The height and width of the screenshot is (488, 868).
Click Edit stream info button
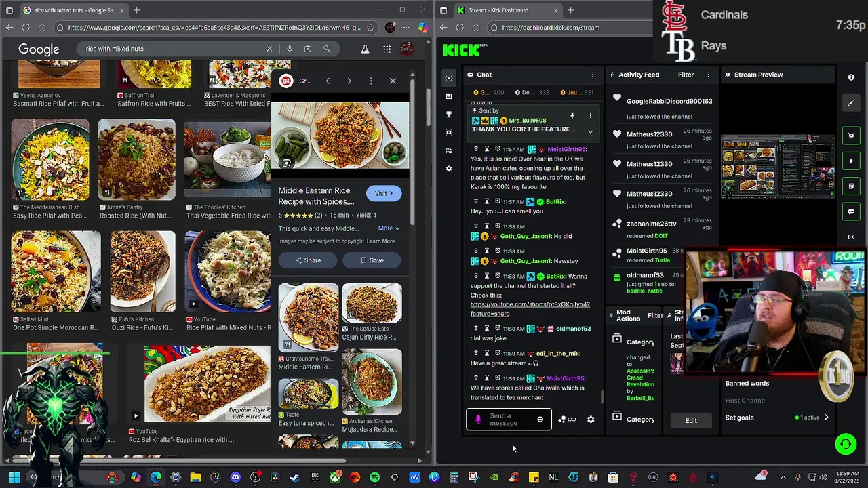(x=691, y=421)
